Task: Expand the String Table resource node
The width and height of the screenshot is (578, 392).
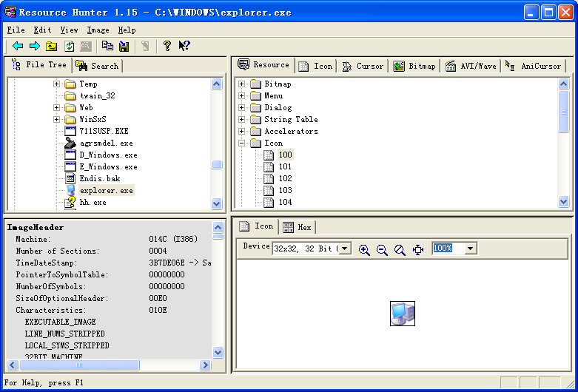Action: point(241,119)
